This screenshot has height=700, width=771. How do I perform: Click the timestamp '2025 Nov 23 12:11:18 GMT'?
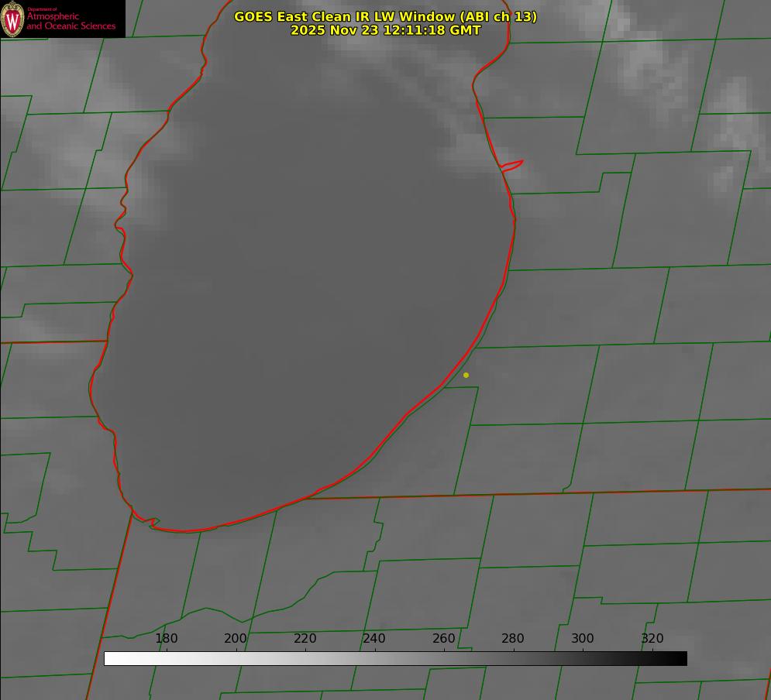point(386,30)
